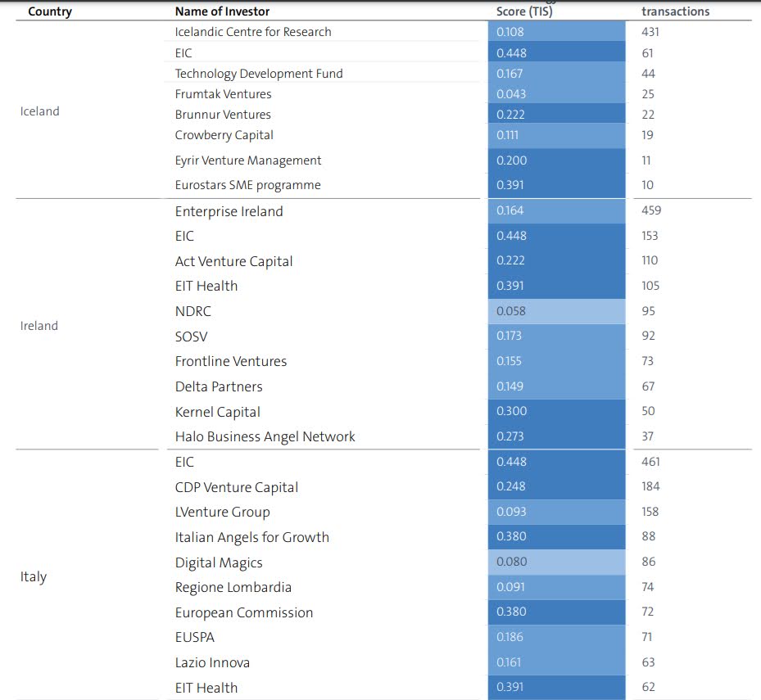Select Lazio Innova investor name
Viewport: 761px width, 700px height.
coord(213,663)
